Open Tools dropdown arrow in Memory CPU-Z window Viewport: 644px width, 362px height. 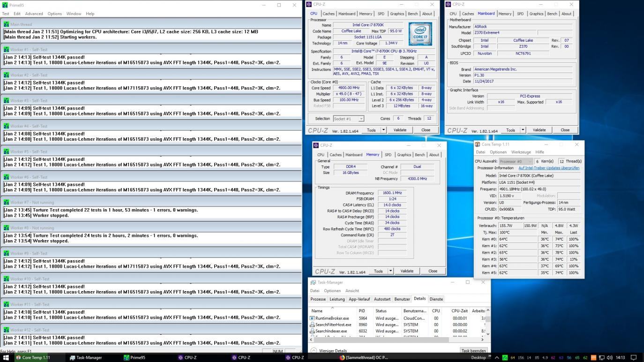(390, 271)
